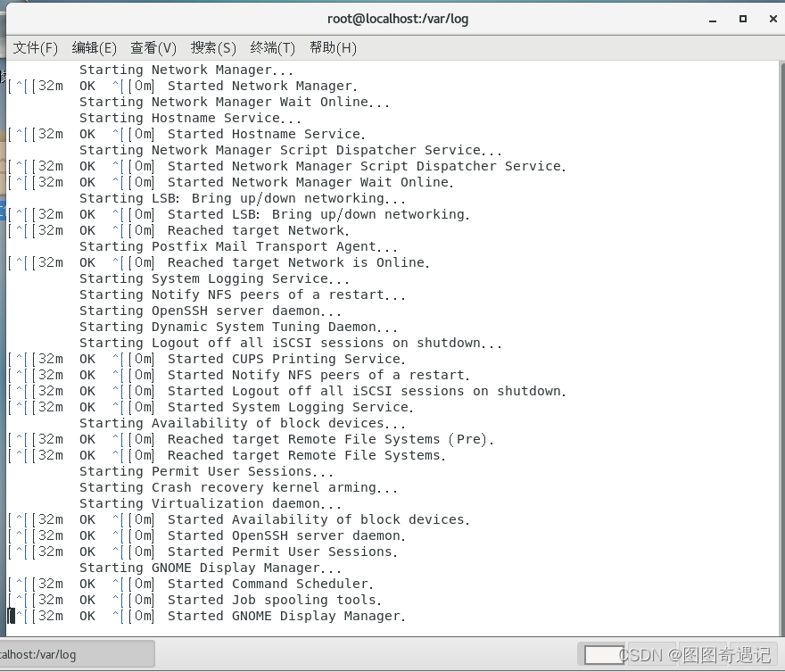Open the 搜索(S) menu
Image resolution: width=785 pixels, height=672 pixels.
pyautogui.click(x=213, y=48)
